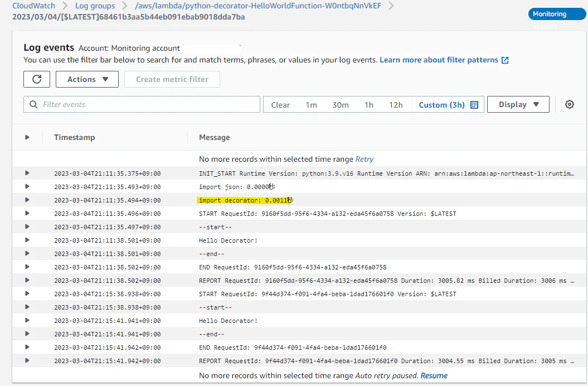The image size is (588, 386).
Task: Select timestamp 2023-03-04T21:11:35.375+09:00
Action: pyautogui.click(x=107, y=173)
